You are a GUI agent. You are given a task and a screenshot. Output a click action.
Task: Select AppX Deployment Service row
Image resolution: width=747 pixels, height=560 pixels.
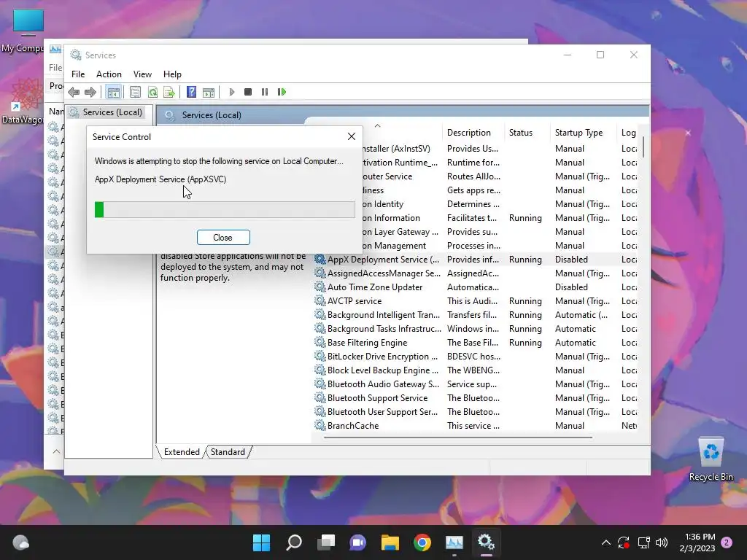pos(476,260)
